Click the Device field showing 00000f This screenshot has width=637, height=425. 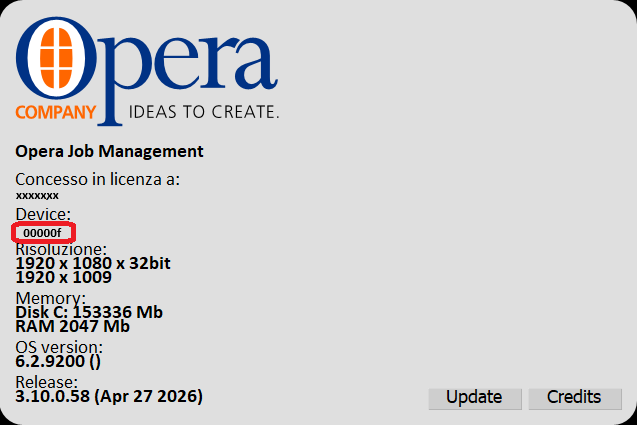point(43,233)
